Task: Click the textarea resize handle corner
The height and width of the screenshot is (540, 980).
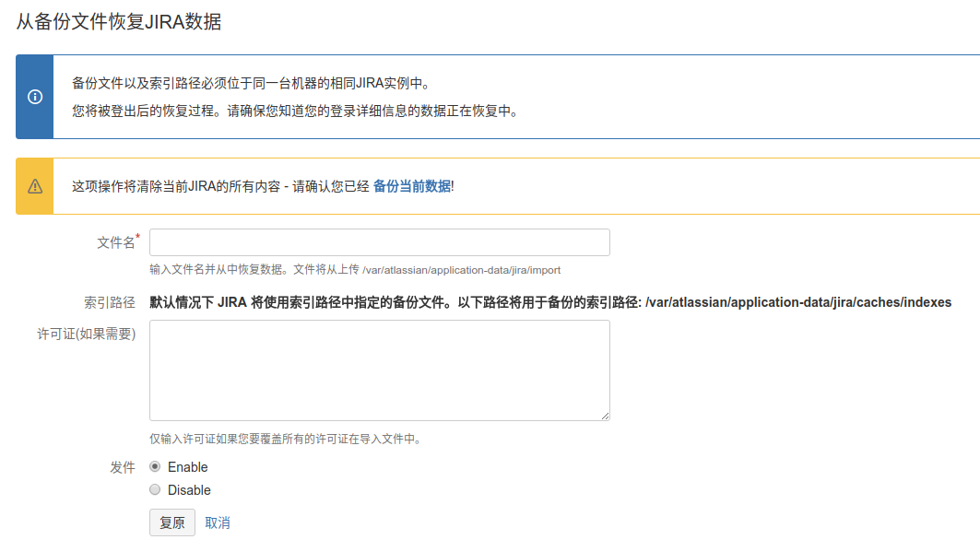Action: [x=606, y=417]
